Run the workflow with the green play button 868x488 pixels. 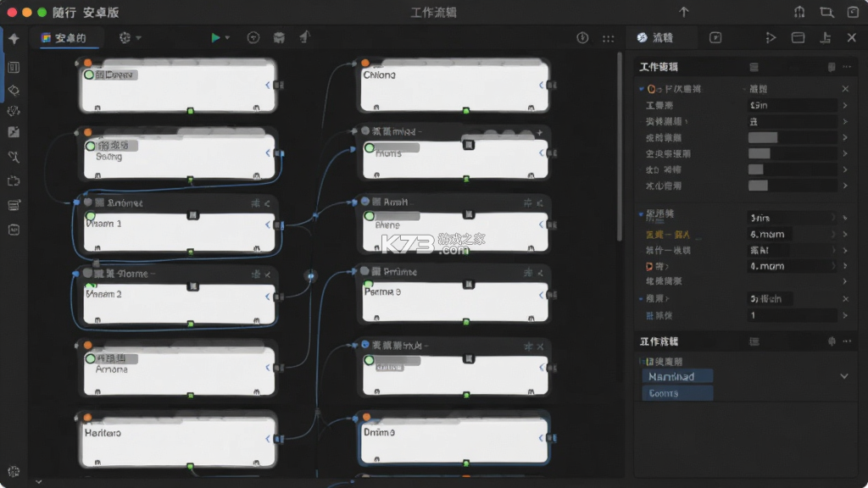215,37
